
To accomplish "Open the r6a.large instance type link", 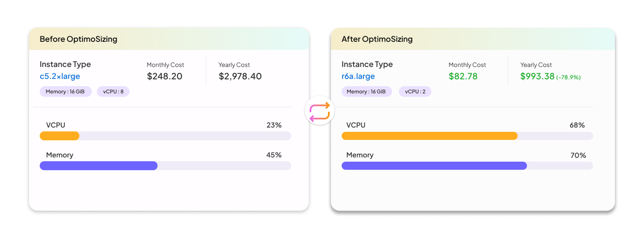I will click(358, 76).
